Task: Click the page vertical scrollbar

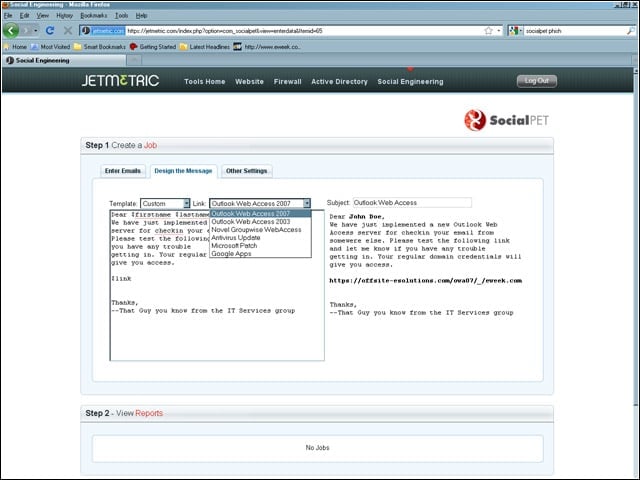Action: coord(636,237)
